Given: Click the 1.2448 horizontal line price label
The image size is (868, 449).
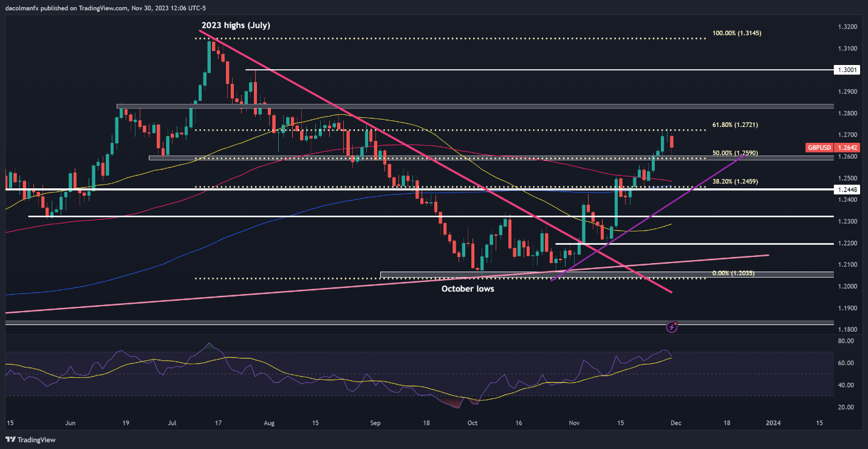Looking at the screenshot, I should (847, 190).
